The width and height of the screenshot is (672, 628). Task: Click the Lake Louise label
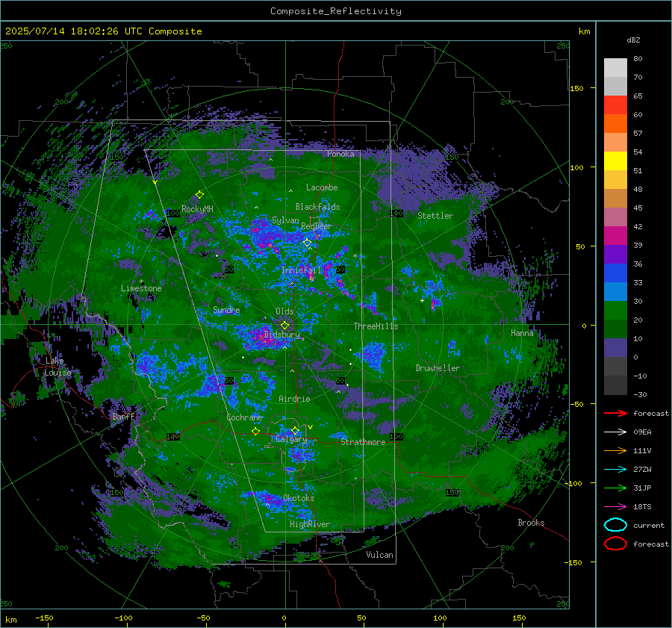[x=57, y=367]
